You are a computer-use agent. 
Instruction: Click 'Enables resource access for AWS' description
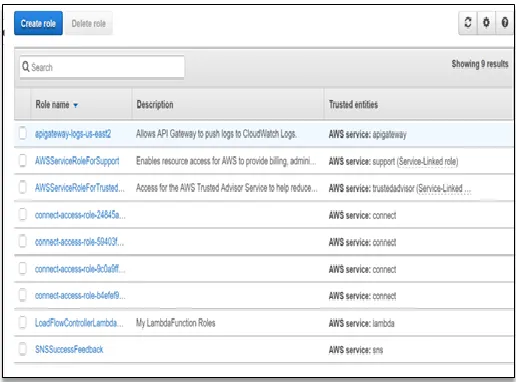coord(226,161)
